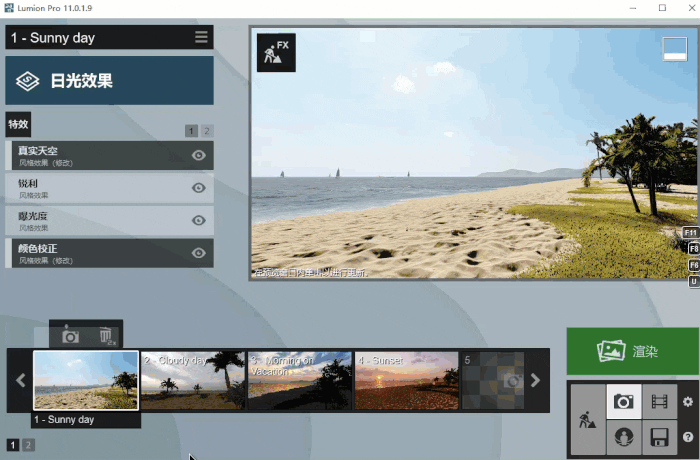Select Photo mode camera icon
700x460 pixels.
pos(624,401)
